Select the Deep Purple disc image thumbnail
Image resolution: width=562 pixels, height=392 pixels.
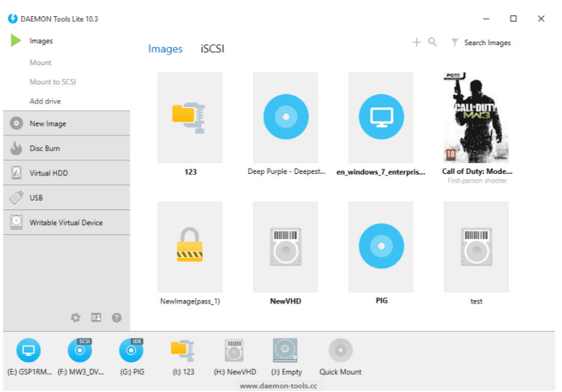[x=285, y=117]
